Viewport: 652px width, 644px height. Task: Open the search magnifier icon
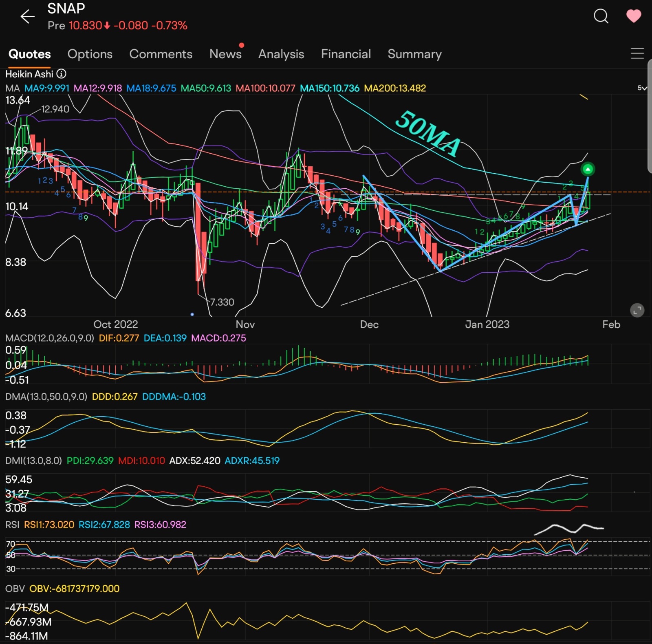pyautogui.click(x=601, y=16)
